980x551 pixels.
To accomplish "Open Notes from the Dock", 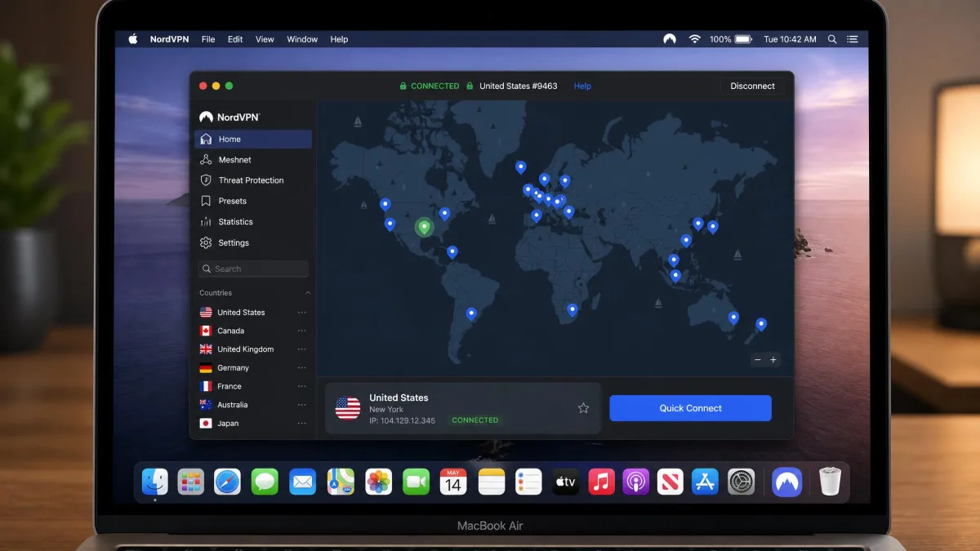I will [492, 482].
